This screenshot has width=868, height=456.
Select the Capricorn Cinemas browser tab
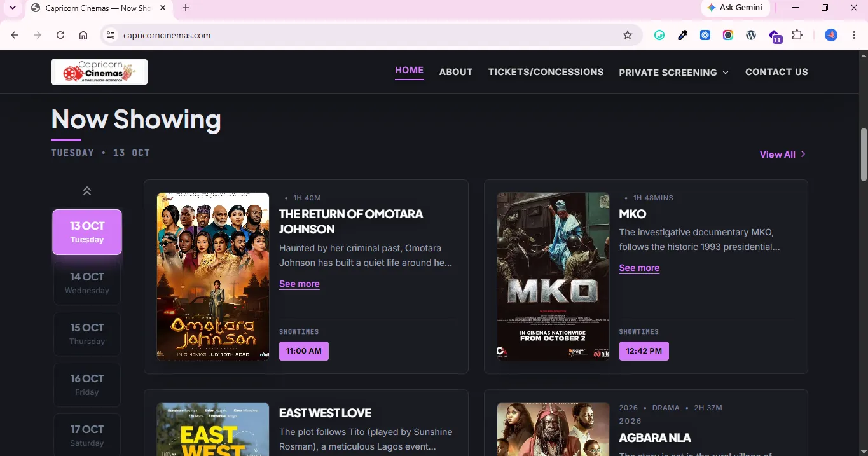pyautogui.click(x=99, y=8)
